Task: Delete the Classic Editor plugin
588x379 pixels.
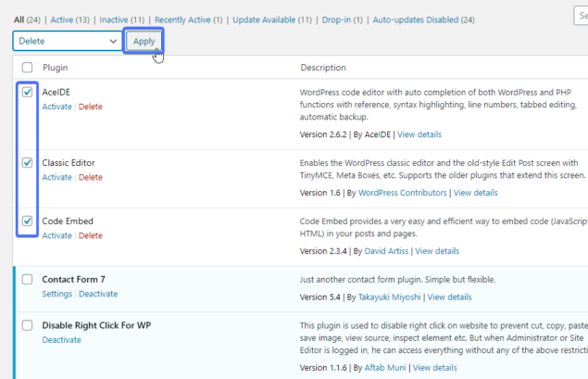Action: pyautogui.click(x=91, y=177)
